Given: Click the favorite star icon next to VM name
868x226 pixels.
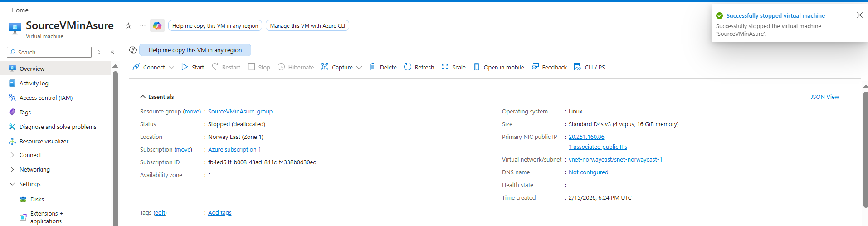Looking at the screenshot, I should (128, 26).
